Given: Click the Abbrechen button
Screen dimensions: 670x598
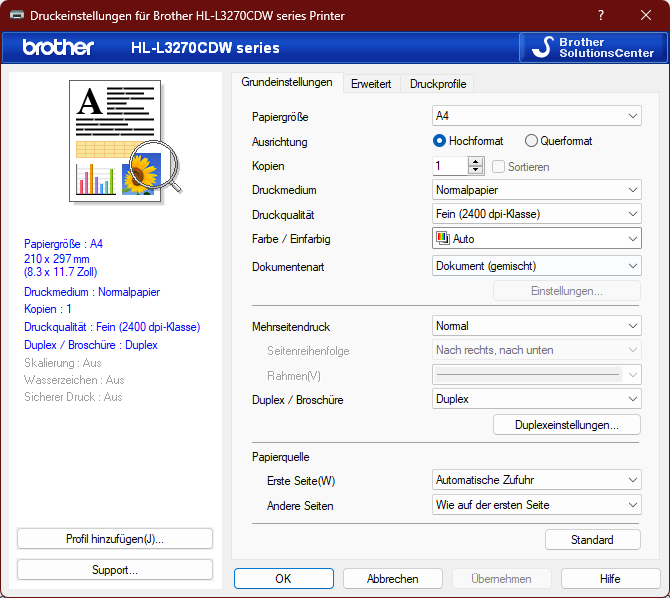Looking at the screenshot, I should tap(392, 578).
